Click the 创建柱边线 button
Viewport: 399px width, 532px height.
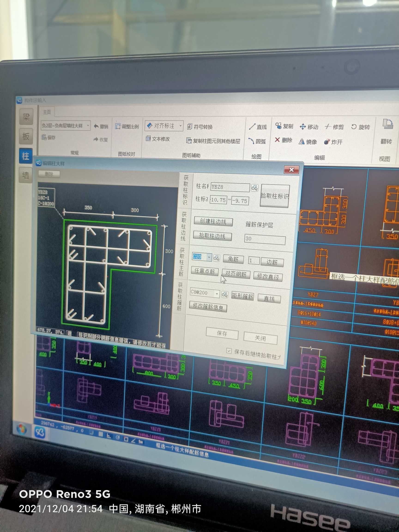213,221
